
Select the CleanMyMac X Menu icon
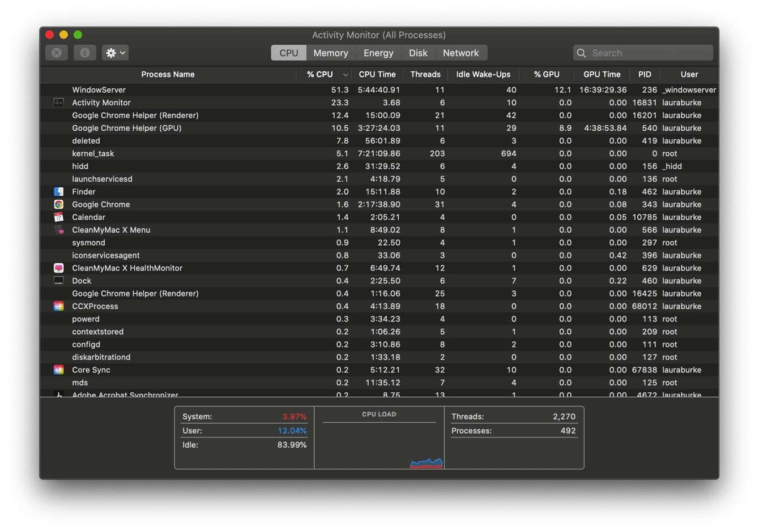coord(58,230)
